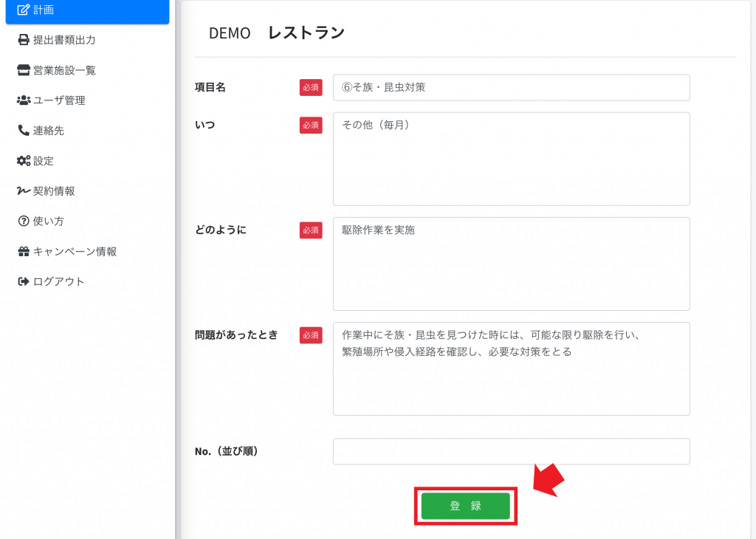Image resolution: width=756 pixels, height=539 pixels.
Task: Click the question mark icon for 使い方
Action: [x=23, y=221]
